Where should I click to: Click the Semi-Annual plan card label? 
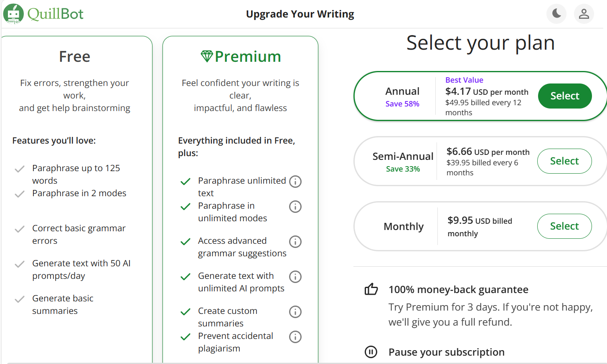point(403,157)
